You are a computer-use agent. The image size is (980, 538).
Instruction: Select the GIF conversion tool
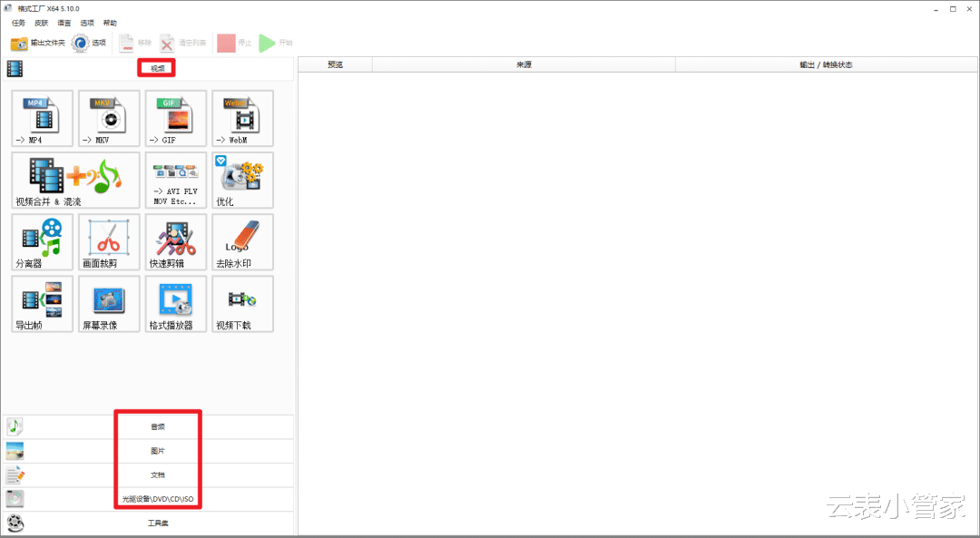click(176, 119)
